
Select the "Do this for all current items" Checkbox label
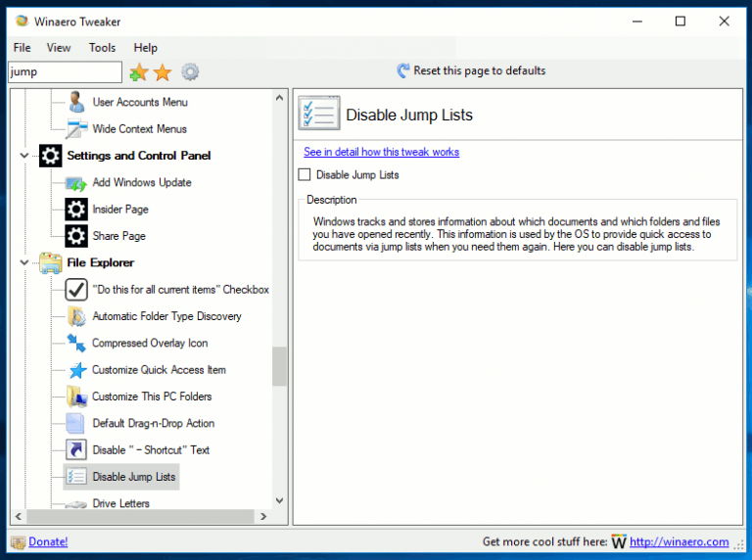point(181,290)
